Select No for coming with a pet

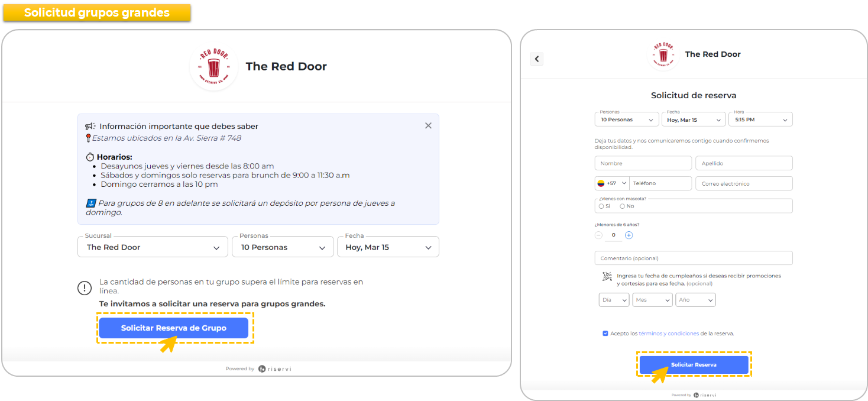[x=622, y=206]
